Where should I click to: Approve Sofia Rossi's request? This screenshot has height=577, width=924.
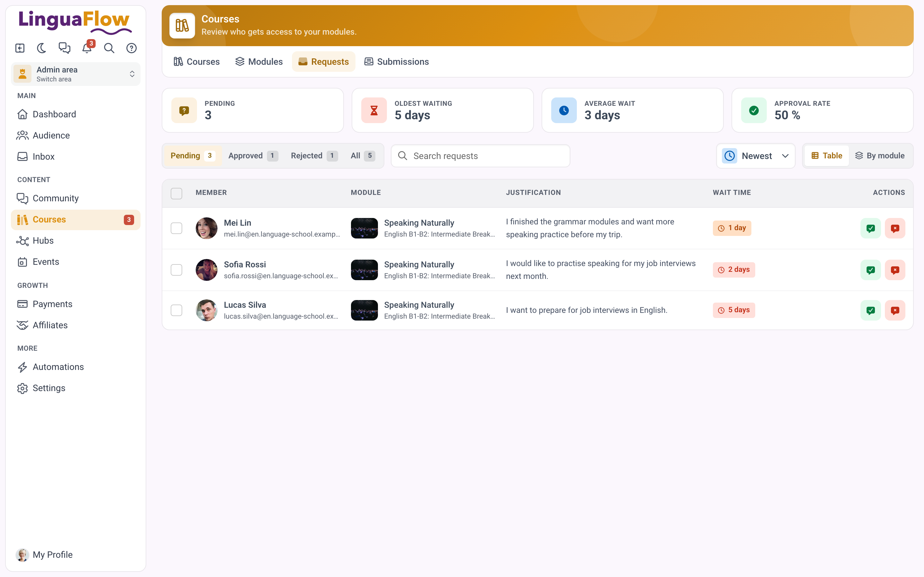click(x=870, y=270)
